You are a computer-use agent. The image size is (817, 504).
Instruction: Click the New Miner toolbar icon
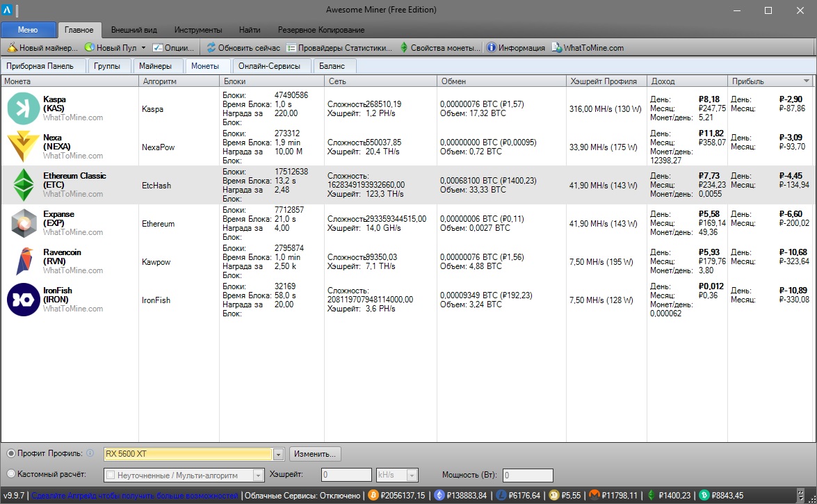pos(12,47)
